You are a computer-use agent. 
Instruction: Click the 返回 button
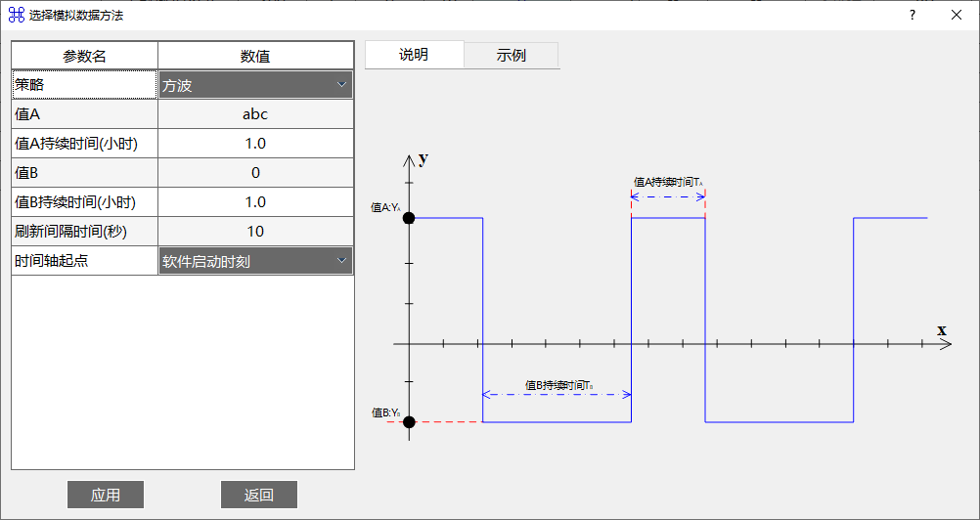point(259,495)
